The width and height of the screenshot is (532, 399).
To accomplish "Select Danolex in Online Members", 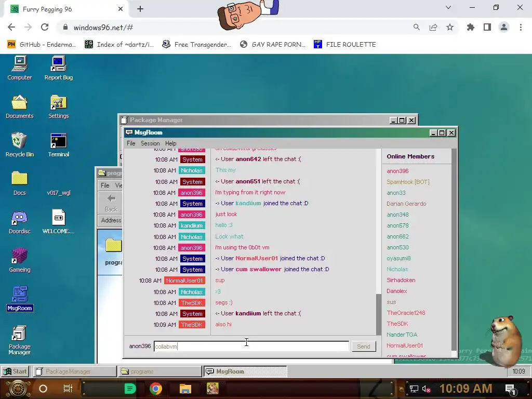I will pos(396,291).
